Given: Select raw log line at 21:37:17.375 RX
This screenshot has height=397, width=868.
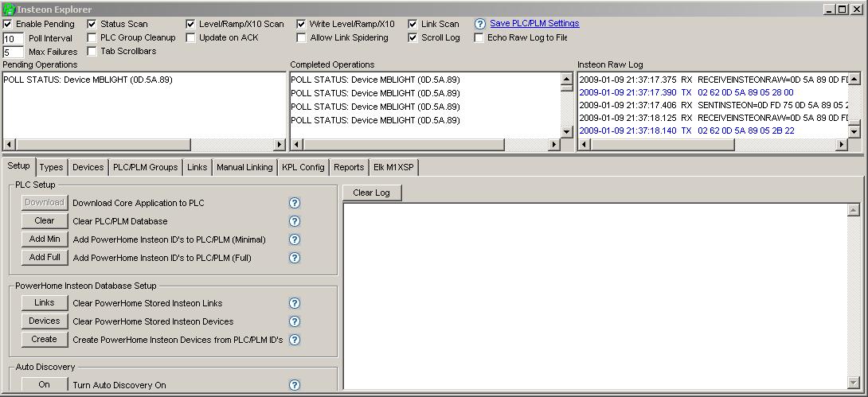Looking at the screenshot, I should (x=713, y=80).
